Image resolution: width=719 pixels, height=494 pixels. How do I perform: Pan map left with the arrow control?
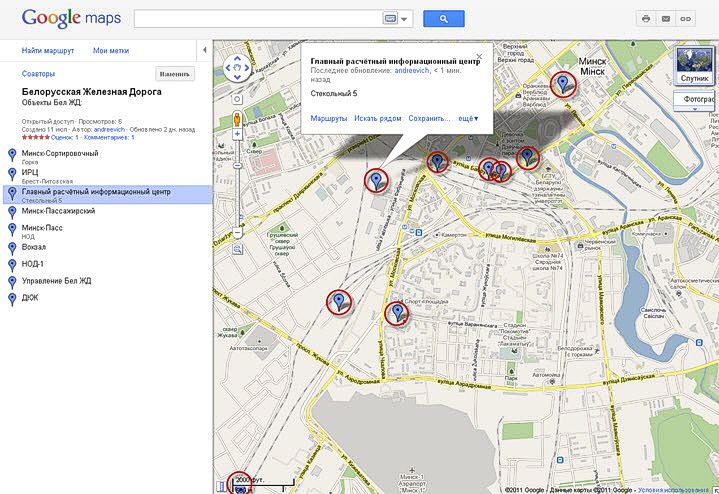tap(228, 68)
